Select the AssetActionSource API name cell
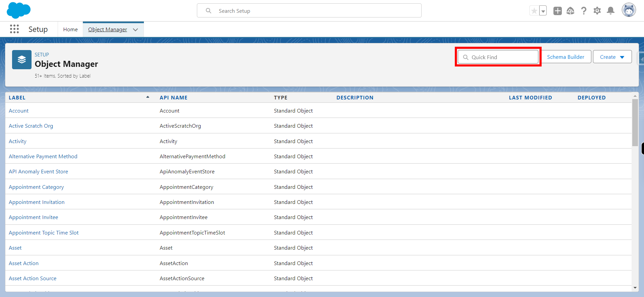This screenshot has width=644, height=297. coord(182,279)
